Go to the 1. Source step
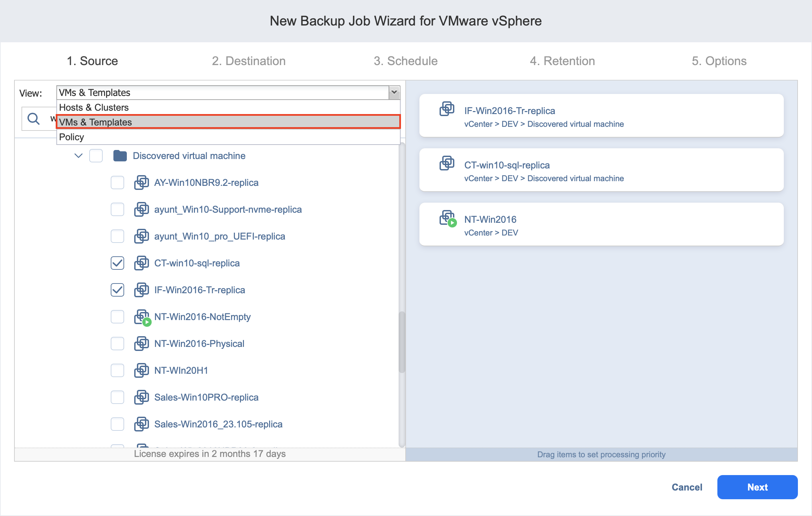 point(92,61)
